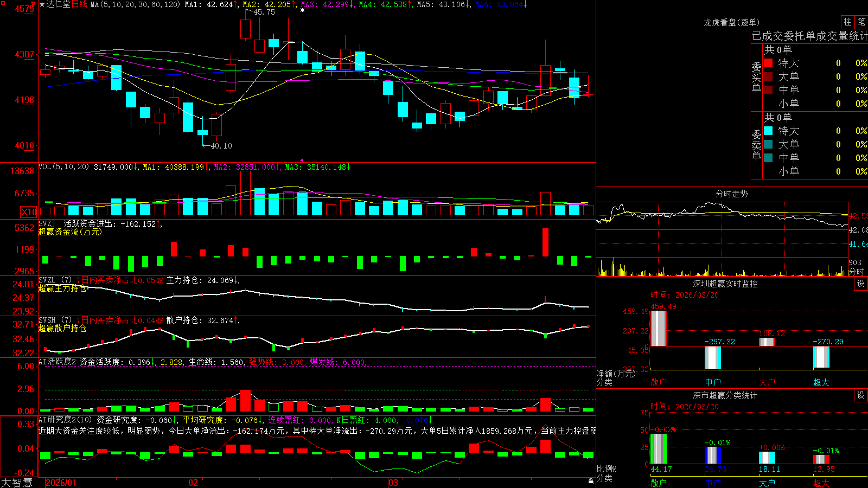This screenshot has height=488, width=868.
Task: Click the X10 volume scale box
Action: point(29,212)
